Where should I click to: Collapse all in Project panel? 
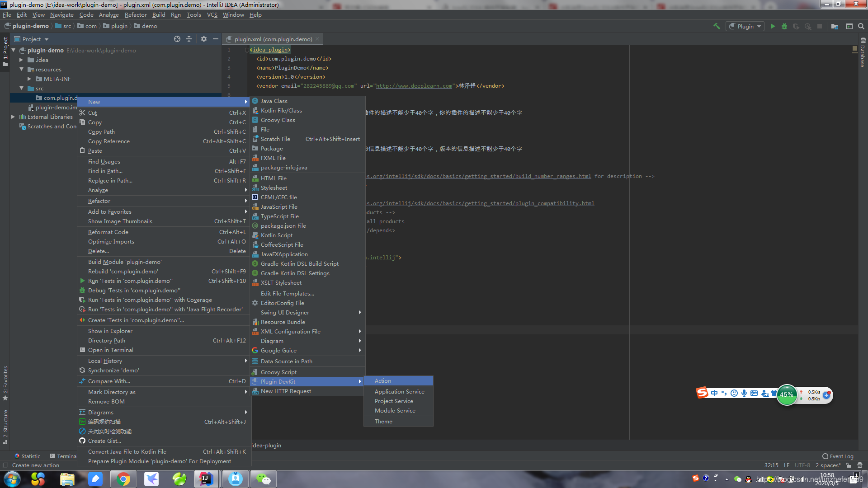pos(189,39)
